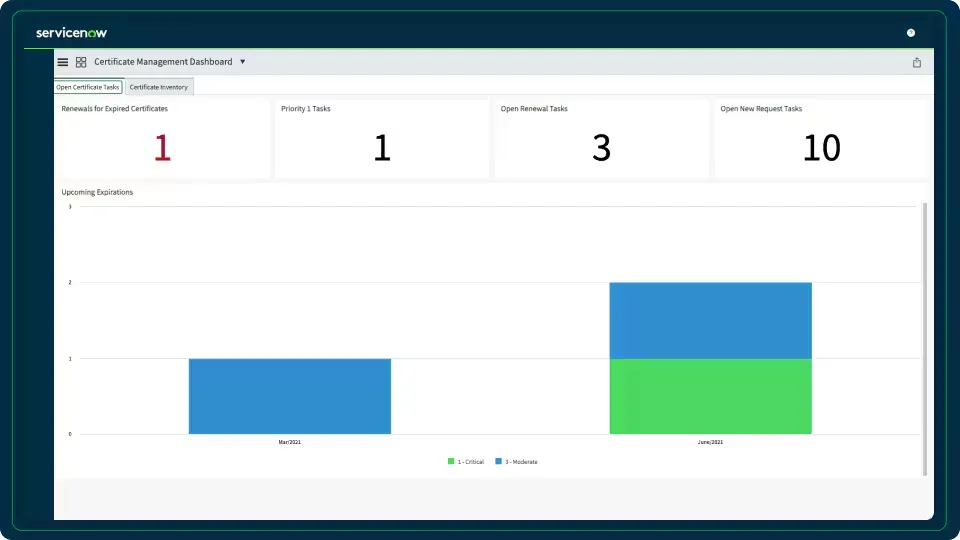Open the Priority 1 Tasks count
This screenshot has height=540, width=960.
[382, 148]
